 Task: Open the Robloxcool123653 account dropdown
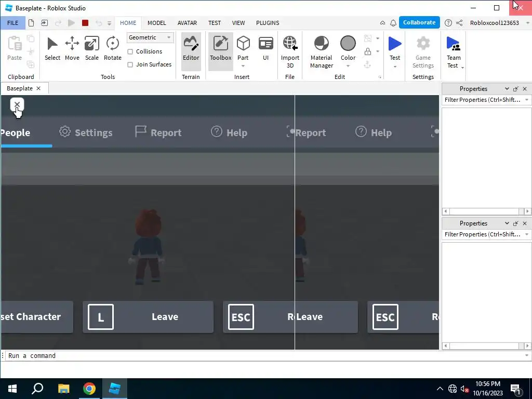point(527,23)
